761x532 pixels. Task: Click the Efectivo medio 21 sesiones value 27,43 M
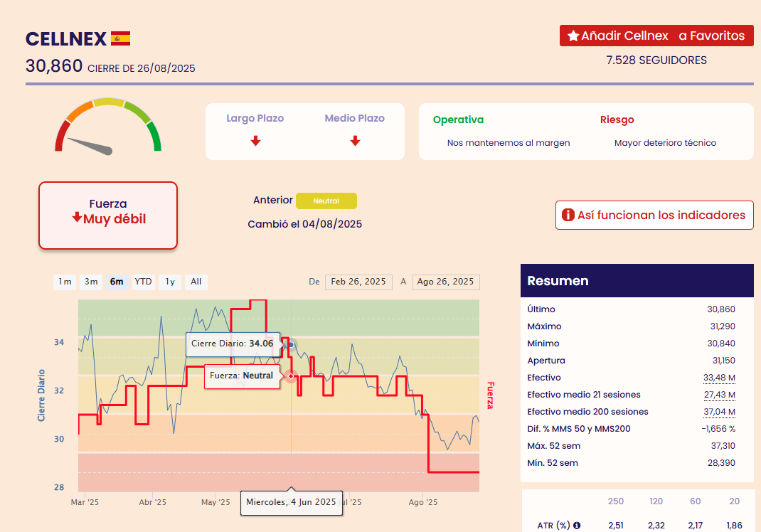(x=720, y=395)
